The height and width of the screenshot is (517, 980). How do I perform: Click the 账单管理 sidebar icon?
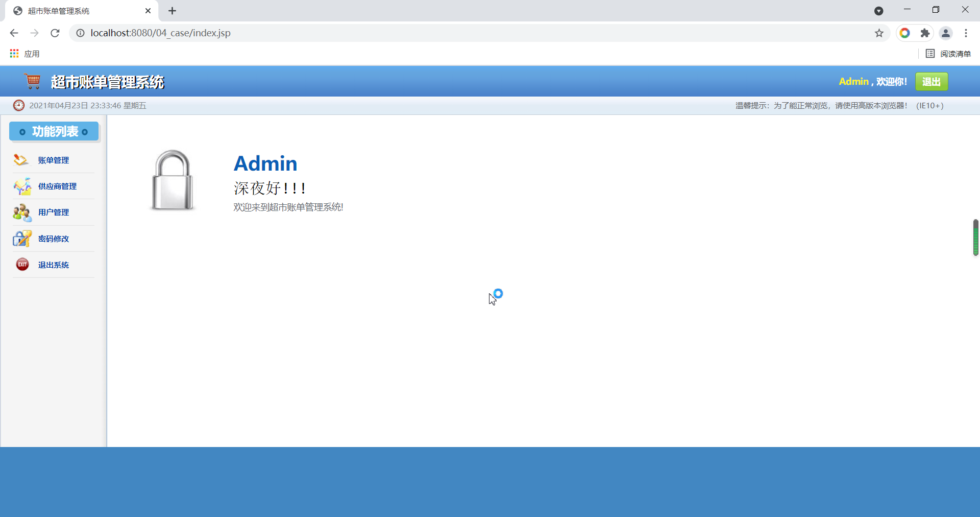pos(21,160)
